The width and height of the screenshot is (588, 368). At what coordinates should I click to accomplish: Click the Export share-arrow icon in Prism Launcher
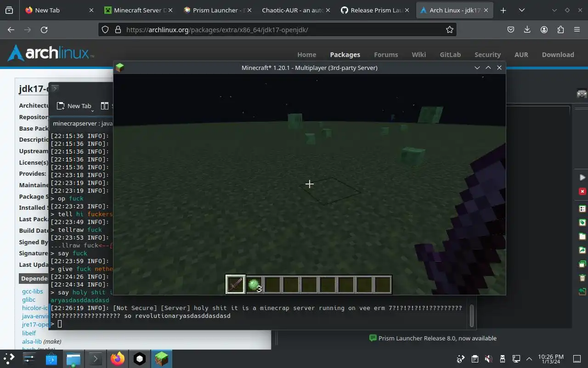pos(582,250)
